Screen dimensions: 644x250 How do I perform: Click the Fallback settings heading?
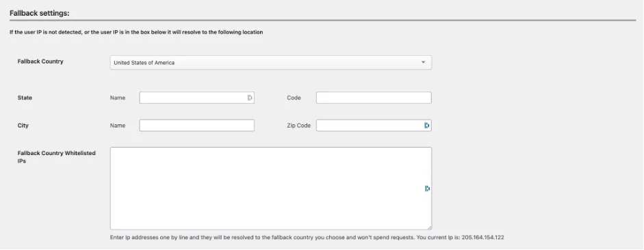[x=40, y=13]
